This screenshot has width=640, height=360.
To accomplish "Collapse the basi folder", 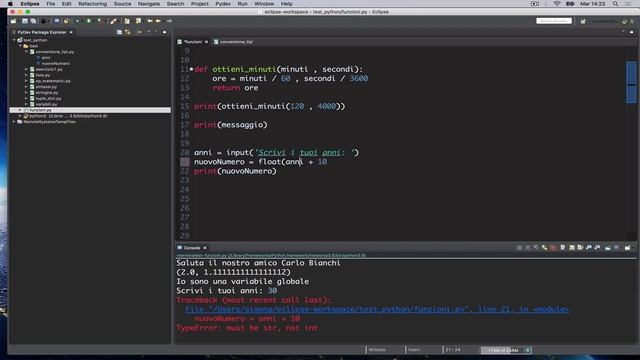I will point(20,46).
